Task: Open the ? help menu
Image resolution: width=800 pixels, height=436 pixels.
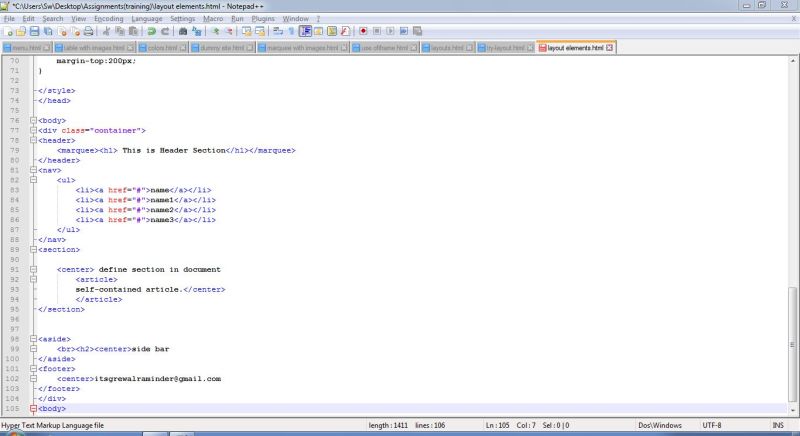Action: coord(318,19)
